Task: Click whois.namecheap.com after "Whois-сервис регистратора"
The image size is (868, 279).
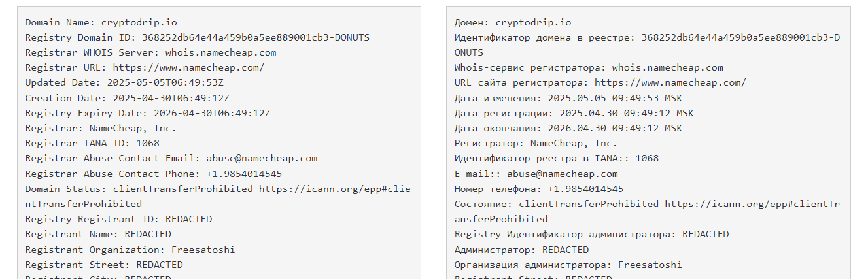Action: pos(667,67)
